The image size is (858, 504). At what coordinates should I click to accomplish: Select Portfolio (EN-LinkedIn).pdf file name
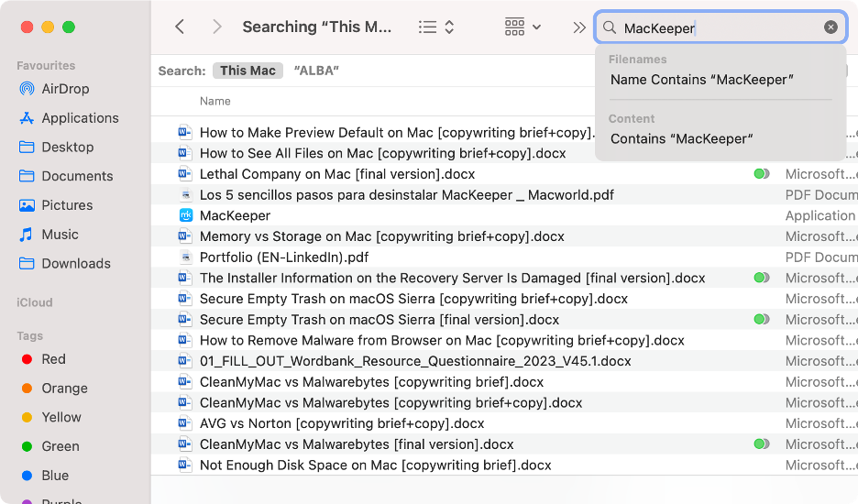point(284,257)
